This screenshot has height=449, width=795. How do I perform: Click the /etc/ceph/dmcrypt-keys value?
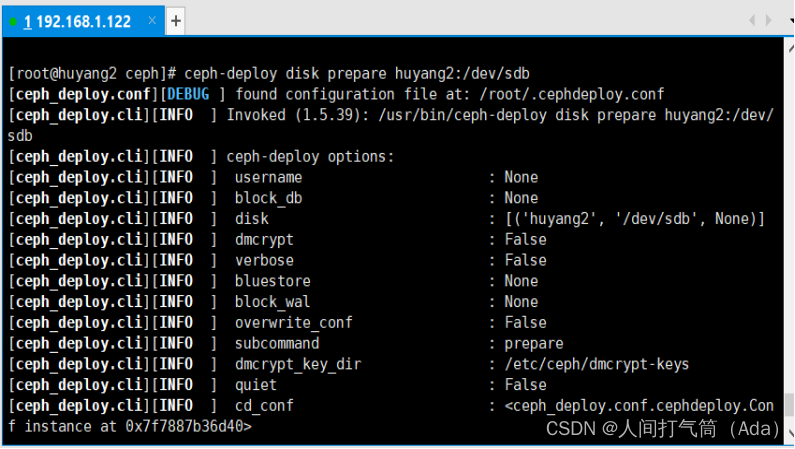[x=597, y=364]
